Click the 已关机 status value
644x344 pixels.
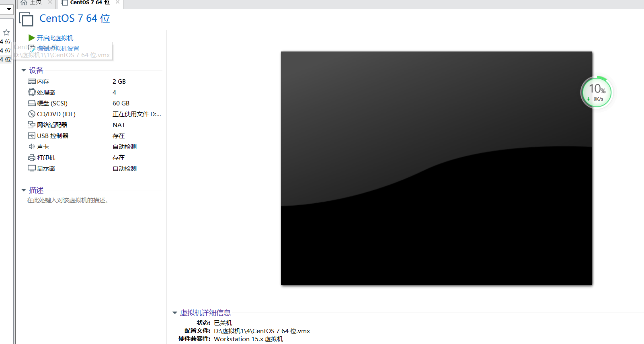tap(223, 323)
